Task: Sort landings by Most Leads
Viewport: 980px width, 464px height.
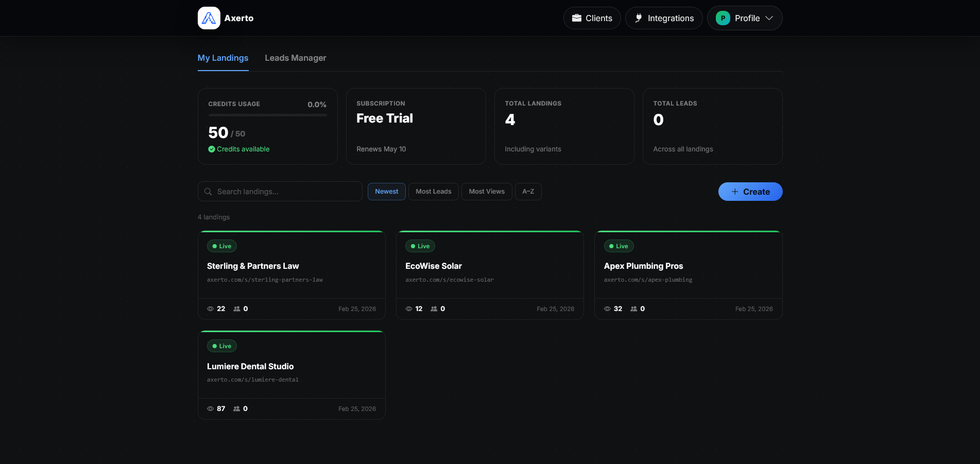Action: click(433, 192)
